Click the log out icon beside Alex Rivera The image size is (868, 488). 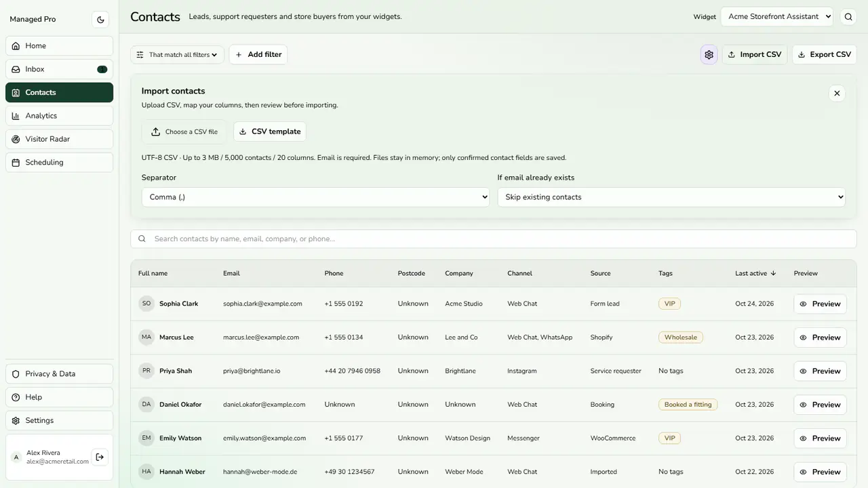[x=100, y=457]
